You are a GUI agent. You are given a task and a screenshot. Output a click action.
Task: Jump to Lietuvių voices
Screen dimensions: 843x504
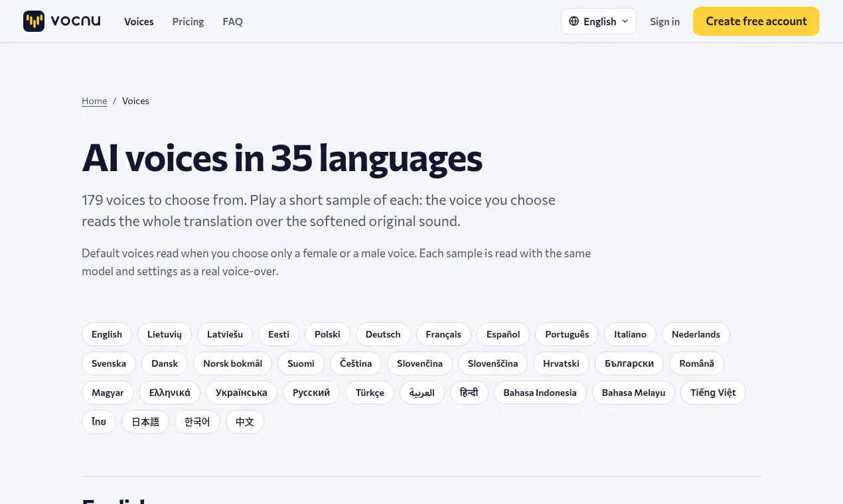tap(165, 334)
